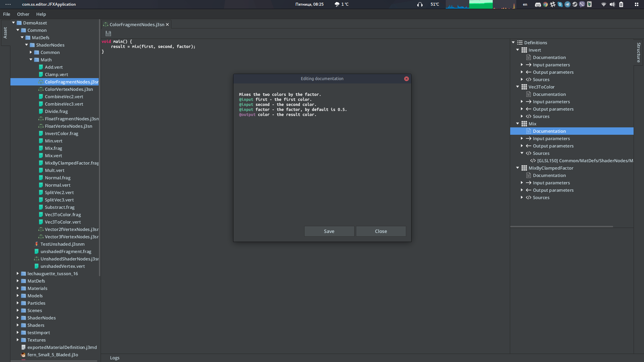644x362 pixels.
Task: Collapse the Math folder
Action: tap(31, 60)
